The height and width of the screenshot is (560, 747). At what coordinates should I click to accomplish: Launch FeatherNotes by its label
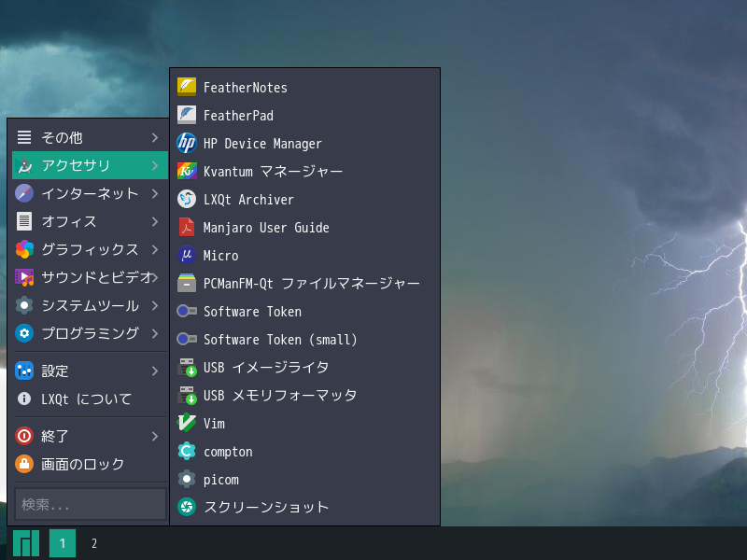point(246,88)
